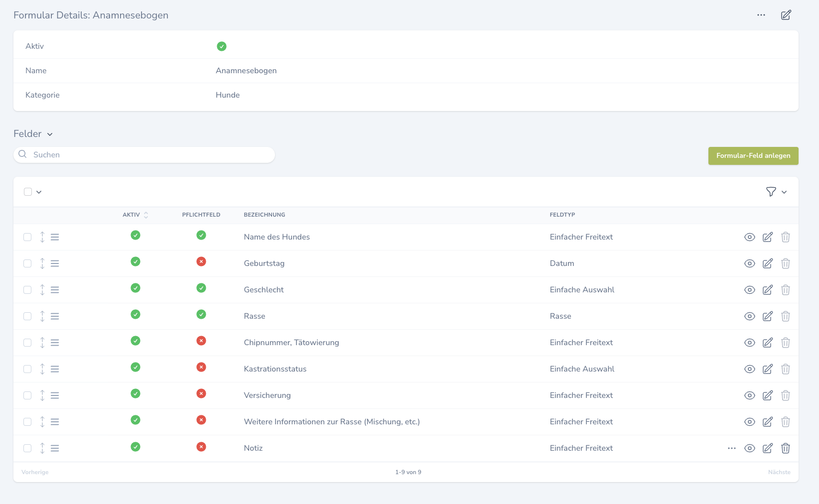This screenshot has width=819, height=504.
Task: Delete the Rasse field row
Action: point(786,316)
